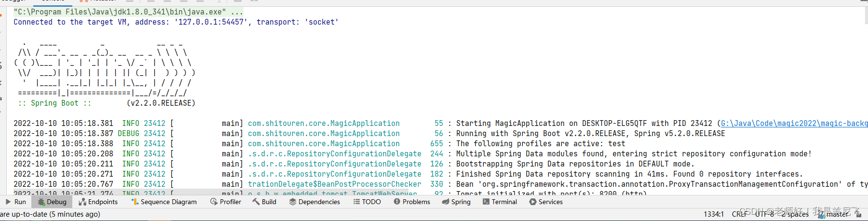
Task: Open the Spring tool window
Action: [x=456, y=202]
